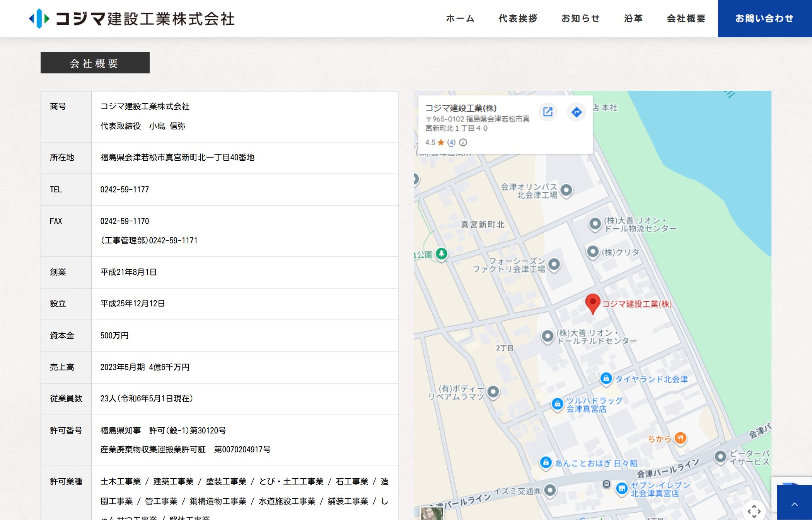812x520 pixels.
Task: Open the 4 reviews link in map card
Action: (x=451, y=142)
